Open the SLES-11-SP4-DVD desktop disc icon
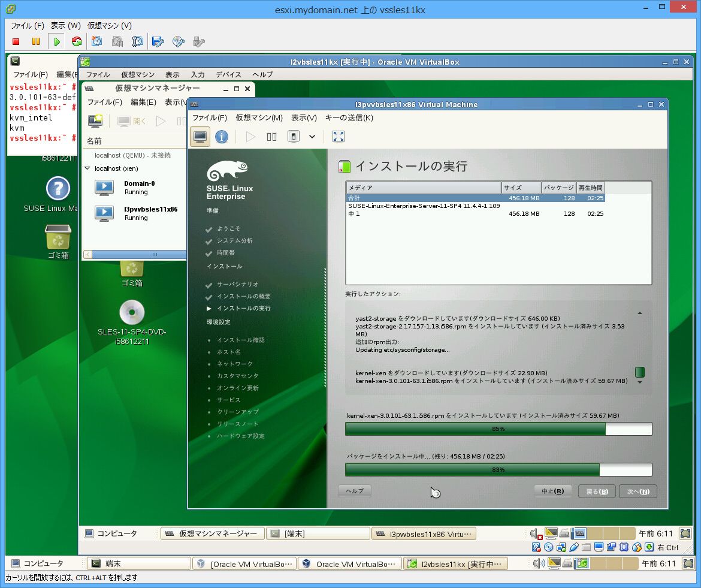Viewport: 701px width, 588px height. [x=132, y=312]
